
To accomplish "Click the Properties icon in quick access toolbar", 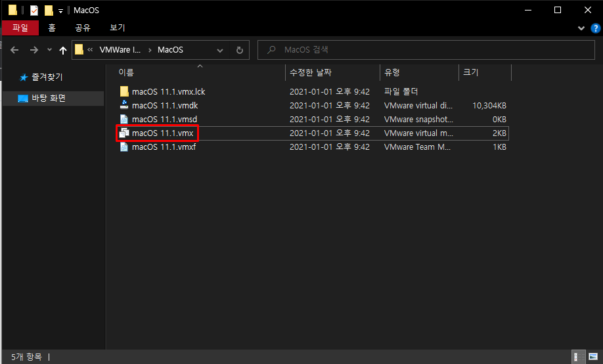I will click(34, 11).
